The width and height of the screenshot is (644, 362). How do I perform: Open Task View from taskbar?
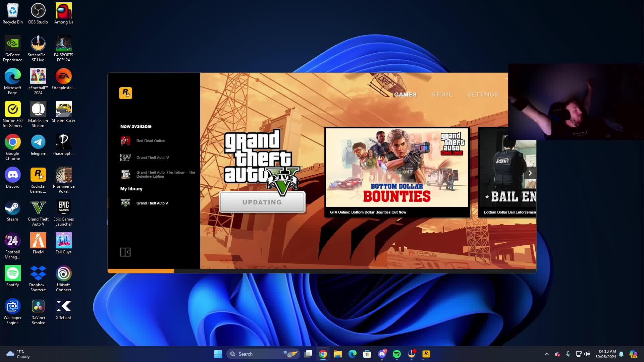pos(308,354)
